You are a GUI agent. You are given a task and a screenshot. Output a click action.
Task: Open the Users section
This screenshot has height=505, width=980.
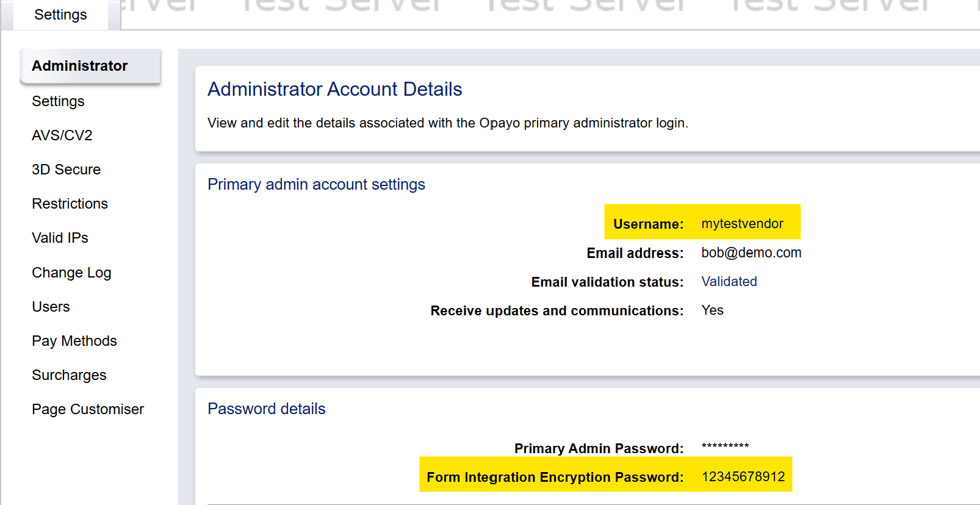click(51, 307)
